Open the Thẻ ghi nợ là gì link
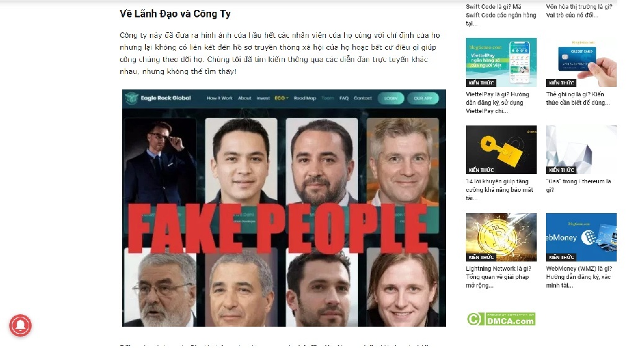 point(578,98)
